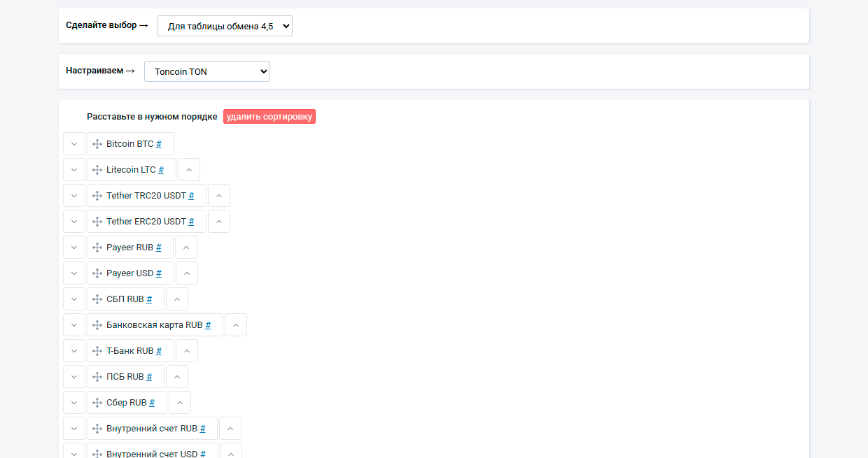Move Т-Банк RUB up with arrow

[x=187, y=351]
